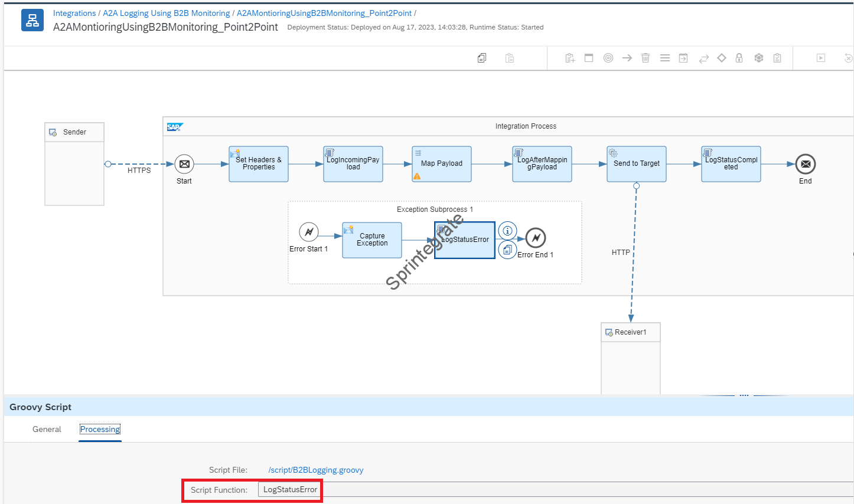Click the double-arrow message transformers icon
This screenshot has width=854, height=504.
click(703, 58)
